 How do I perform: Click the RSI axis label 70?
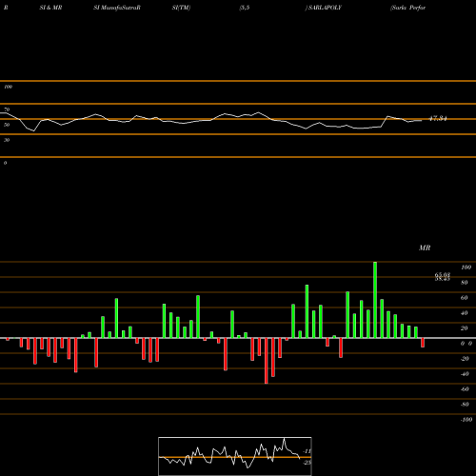(x=7, y=109)
